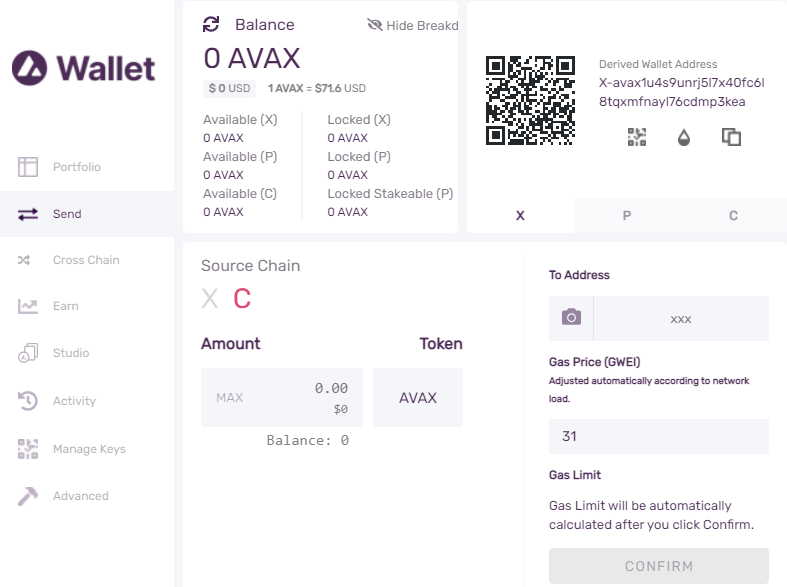
Task: Switch to the P chain address tab
Action: 627,216
